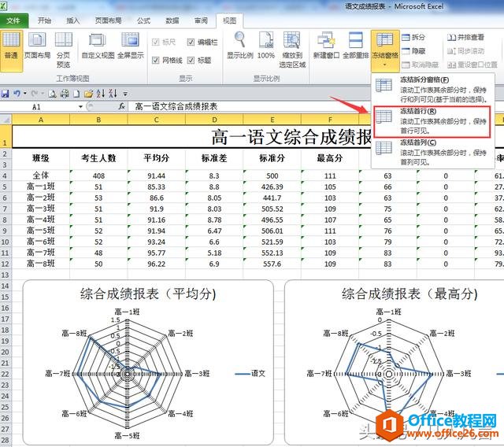
Task: Sort descending Z to A icon
Action: (113, 94)
